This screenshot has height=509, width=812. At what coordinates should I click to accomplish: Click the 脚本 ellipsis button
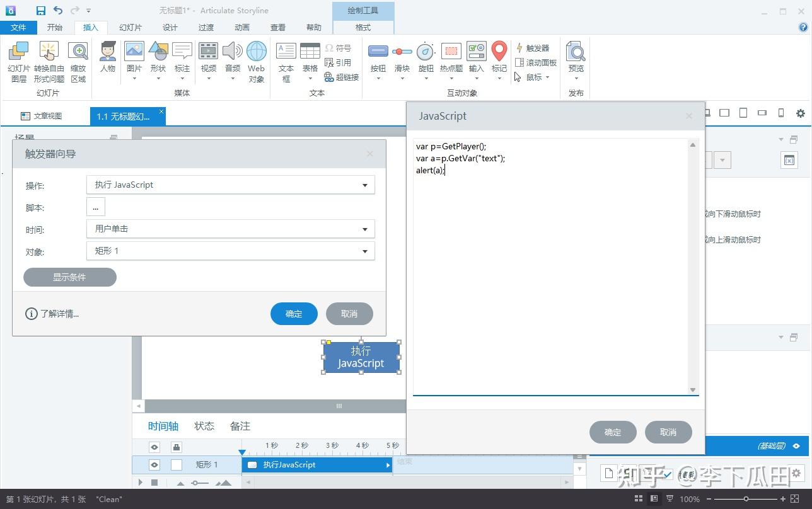[95, 207]
